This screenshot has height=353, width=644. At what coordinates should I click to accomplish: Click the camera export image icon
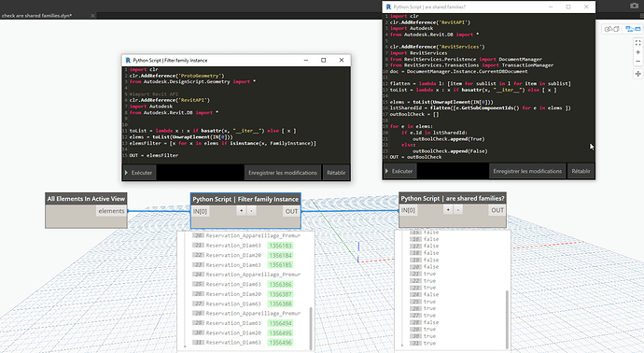click(x=634, y=6)
